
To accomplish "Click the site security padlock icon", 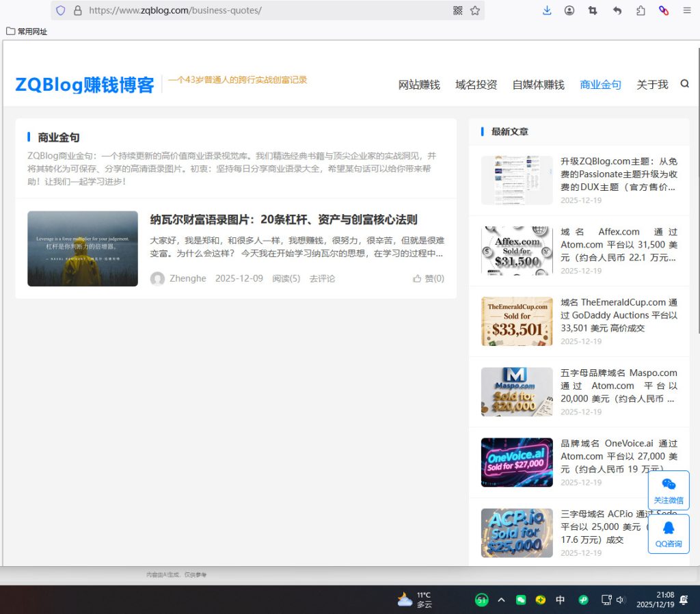I will point(78,10).
